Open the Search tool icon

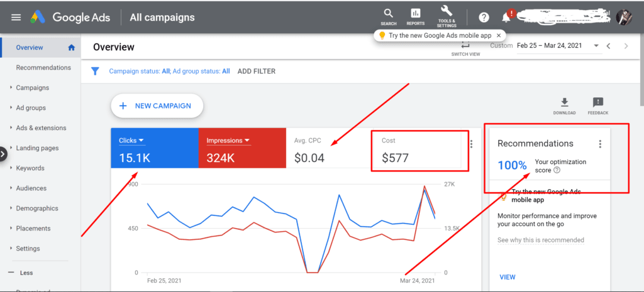point(388,17)
